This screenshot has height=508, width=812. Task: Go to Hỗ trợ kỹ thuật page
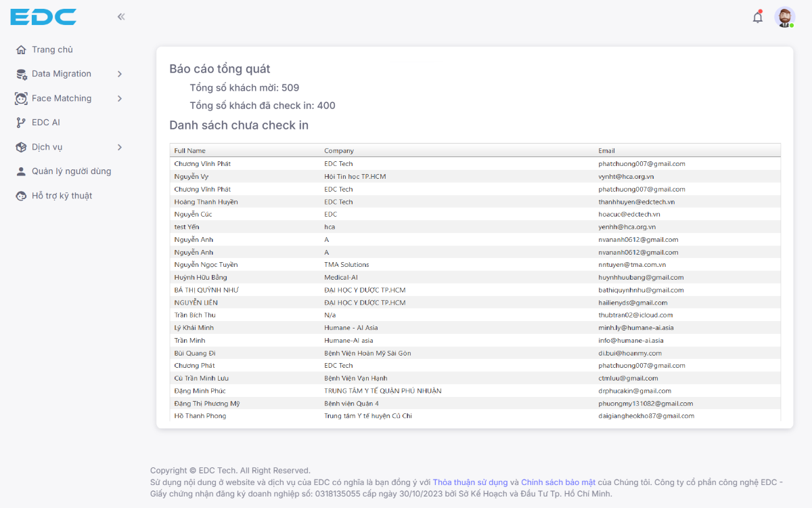(62, 196)
